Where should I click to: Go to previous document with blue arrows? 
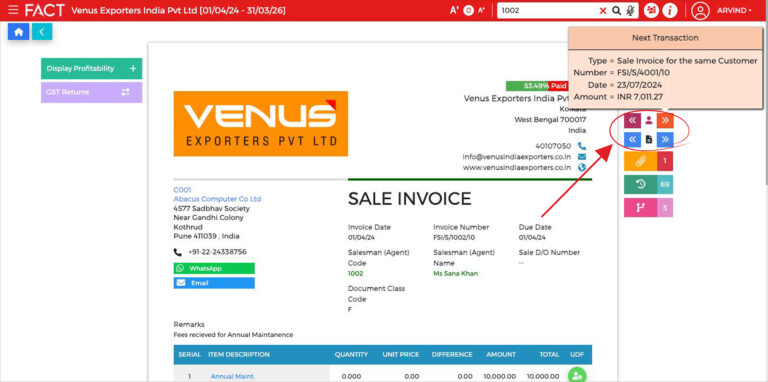[x=632, y=140]
